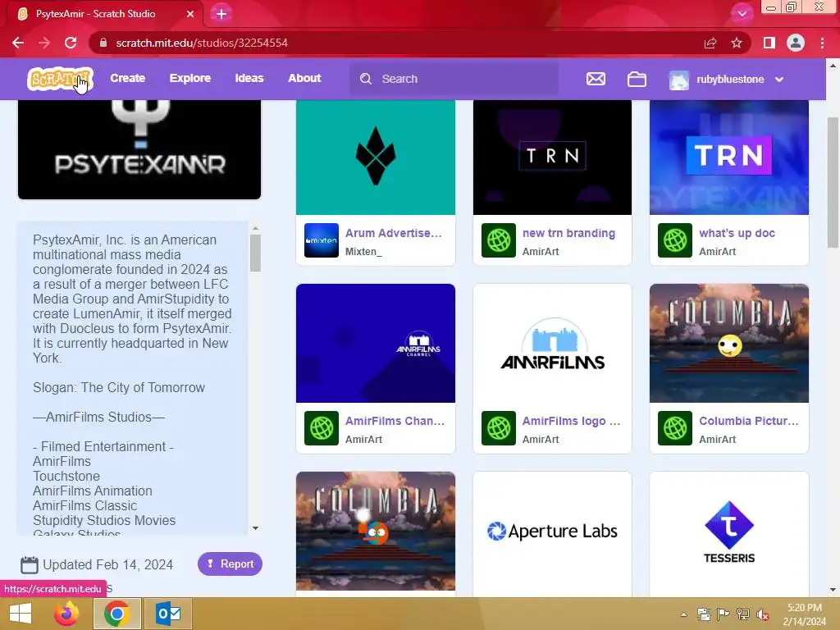This screenshot has width=840, height=630.
Task: Open the Windows Start button
Action: [21, 614]
